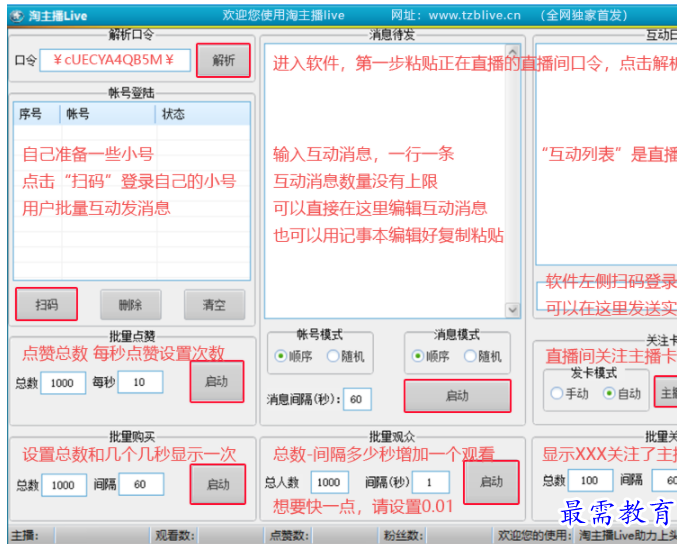Click the 批量点赞 总数 field showing 1000

point(63,383)
